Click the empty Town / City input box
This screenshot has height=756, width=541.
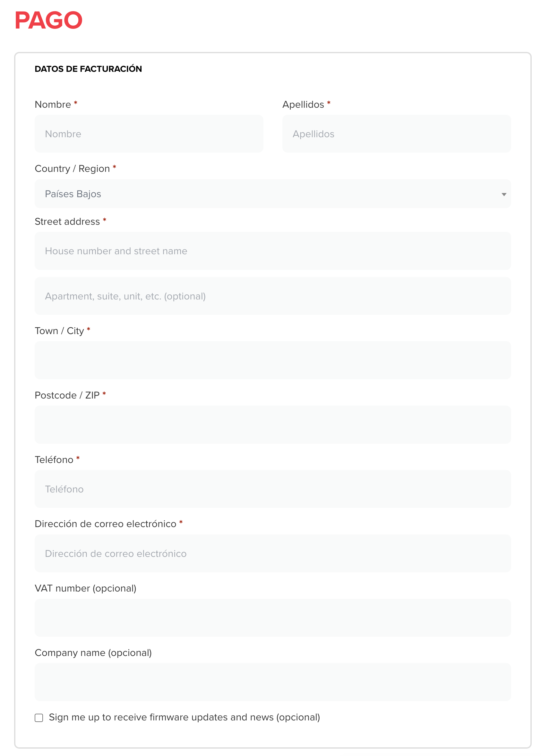[x=272, y=360]
